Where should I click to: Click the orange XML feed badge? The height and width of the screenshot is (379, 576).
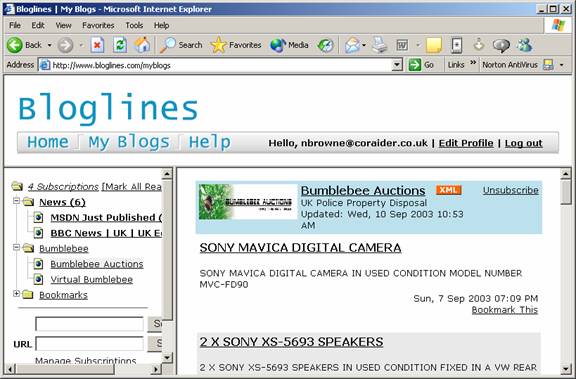(449, 190)
